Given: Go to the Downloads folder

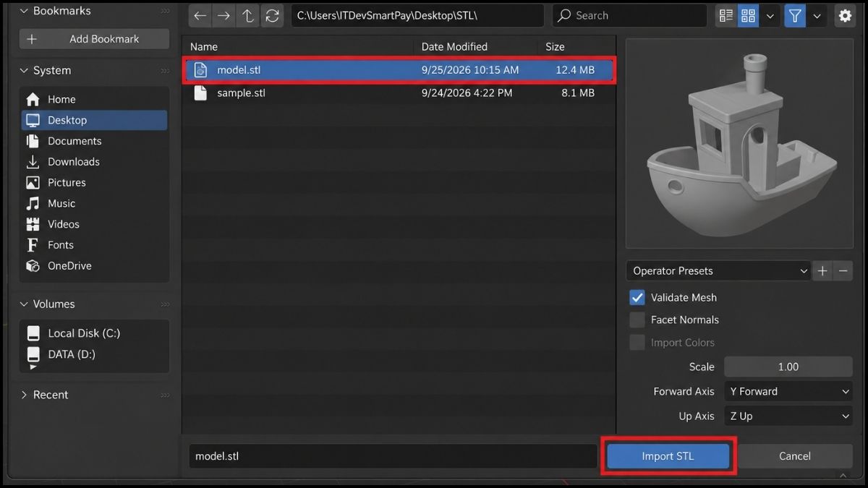Looking at the screenshot, I should 95,162.
